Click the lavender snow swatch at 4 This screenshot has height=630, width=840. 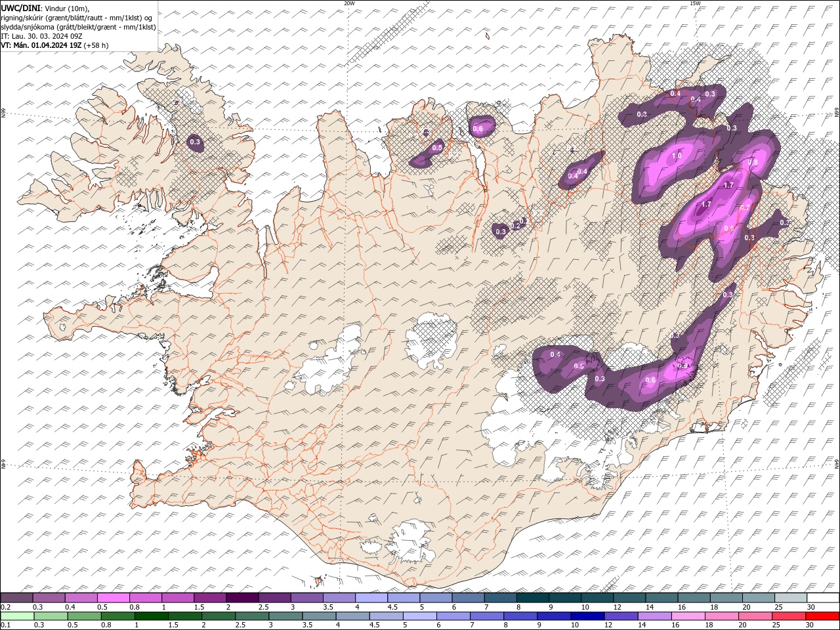[x=371, y=598]
